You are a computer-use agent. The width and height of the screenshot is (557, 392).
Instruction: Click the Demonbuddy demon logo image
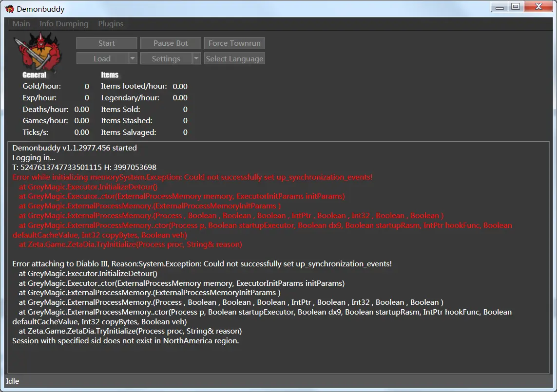point(38,51)
